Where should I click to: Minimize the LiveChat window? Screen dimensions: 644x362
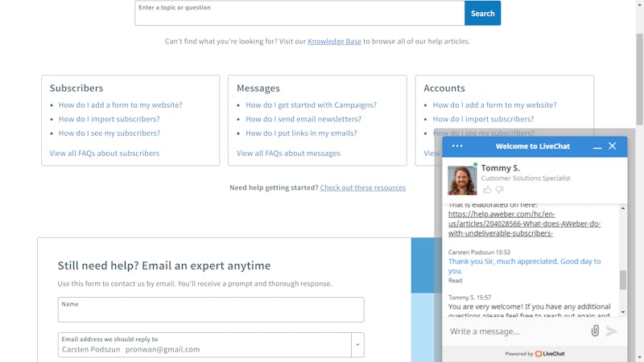click(597, 146)
